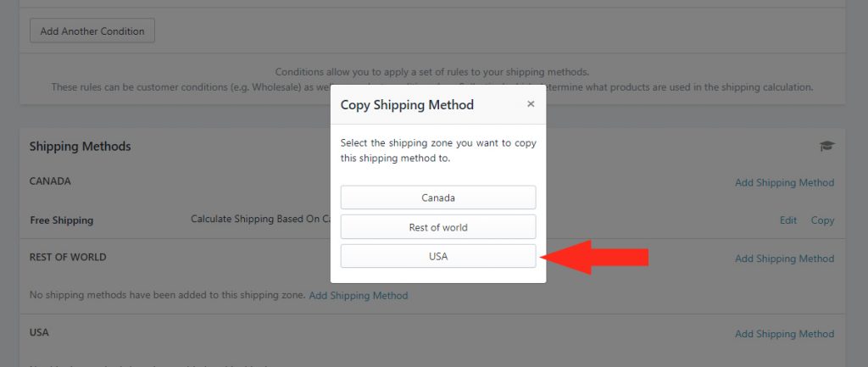Click the REST OF WORLD zone heading

pos(68,257)
